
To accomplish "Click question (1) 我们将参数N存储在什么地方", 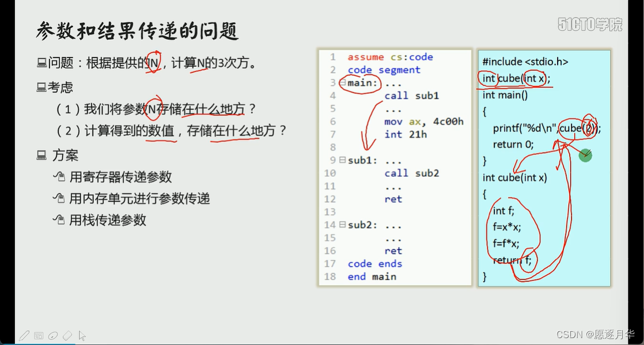I will tap(157, 109).
